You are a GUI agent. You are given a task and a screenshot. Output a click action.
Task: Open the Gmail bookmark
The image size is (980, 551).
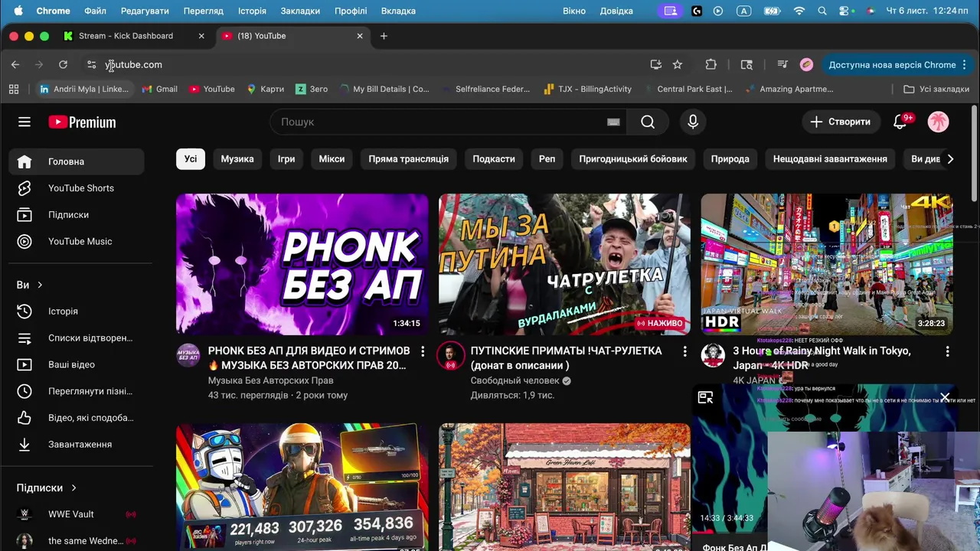[x=160, y=89]
